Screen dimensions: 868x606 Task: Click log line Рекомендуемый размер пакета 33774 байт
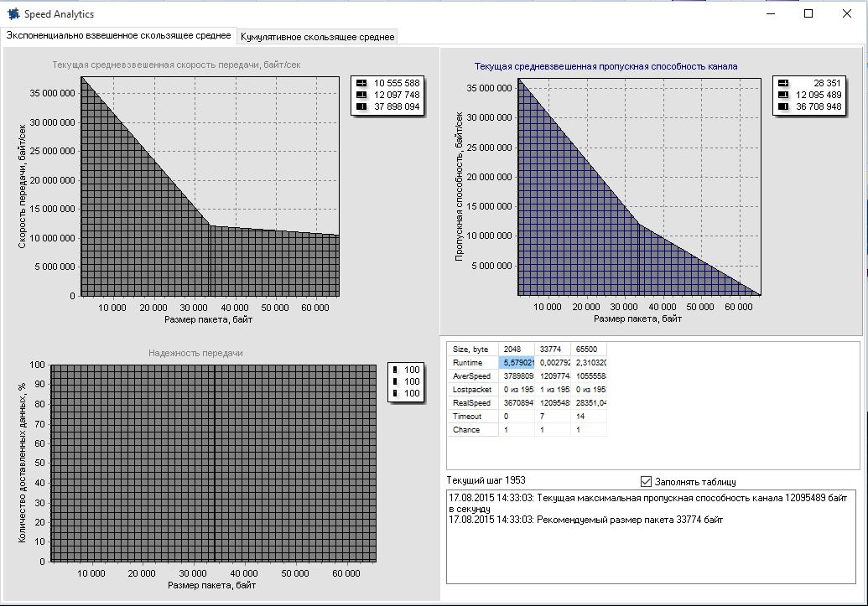point(585,520)
